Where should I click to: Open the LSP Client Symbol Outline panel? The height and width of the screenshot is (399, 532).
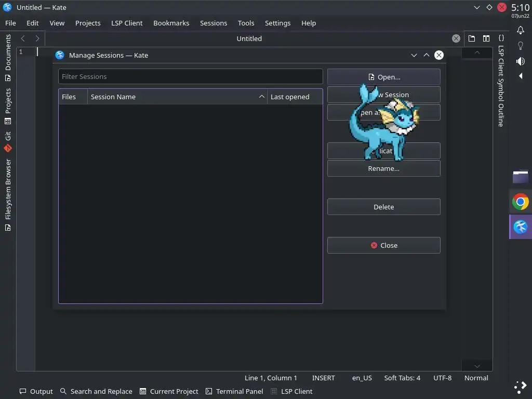point(501,82)
